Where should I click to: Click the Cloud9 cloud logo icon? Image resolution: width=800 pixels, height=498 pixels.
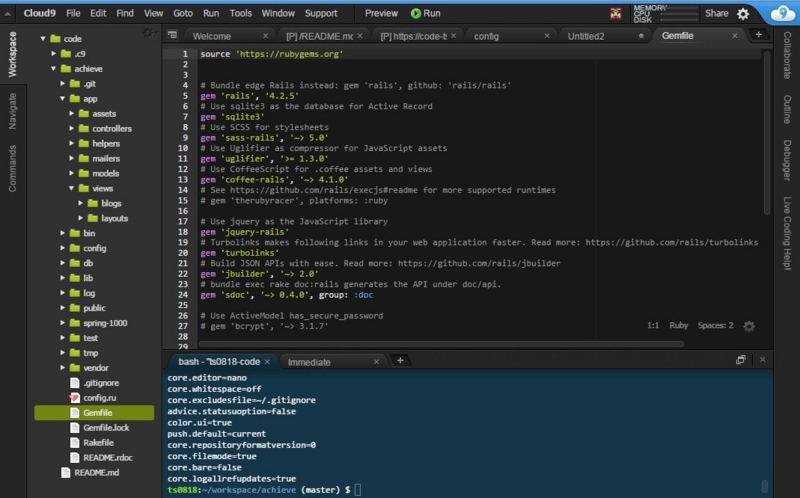(783, 13)
